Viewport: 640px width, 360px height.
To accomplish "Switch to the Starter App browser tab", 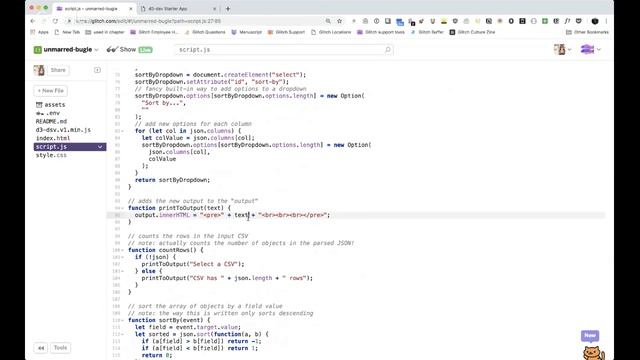I will [x=168, y=9].
